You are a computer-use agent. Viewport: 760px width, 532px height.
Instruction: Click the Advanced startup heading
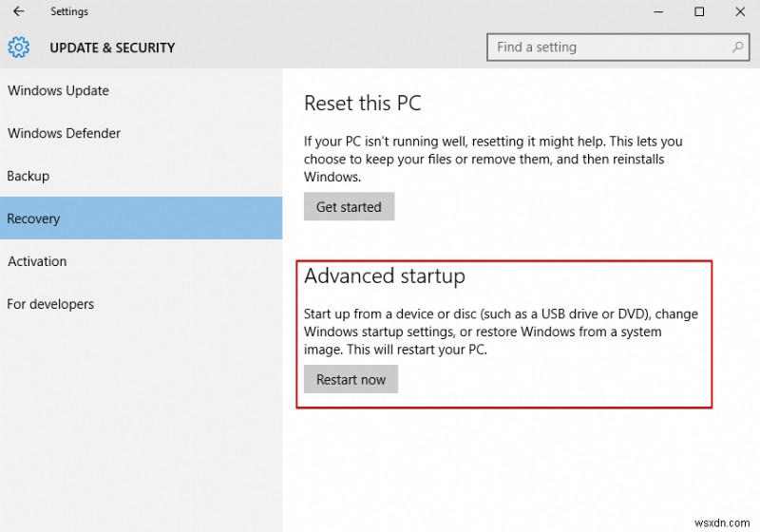[385, 276]
